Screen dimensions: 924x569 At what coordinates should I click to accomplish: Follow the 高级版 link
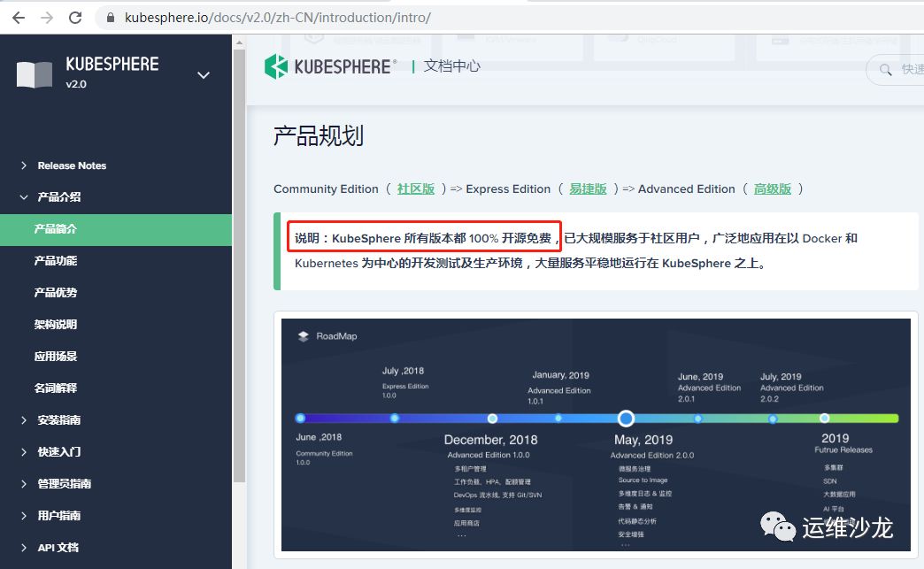tap(773, 189)
